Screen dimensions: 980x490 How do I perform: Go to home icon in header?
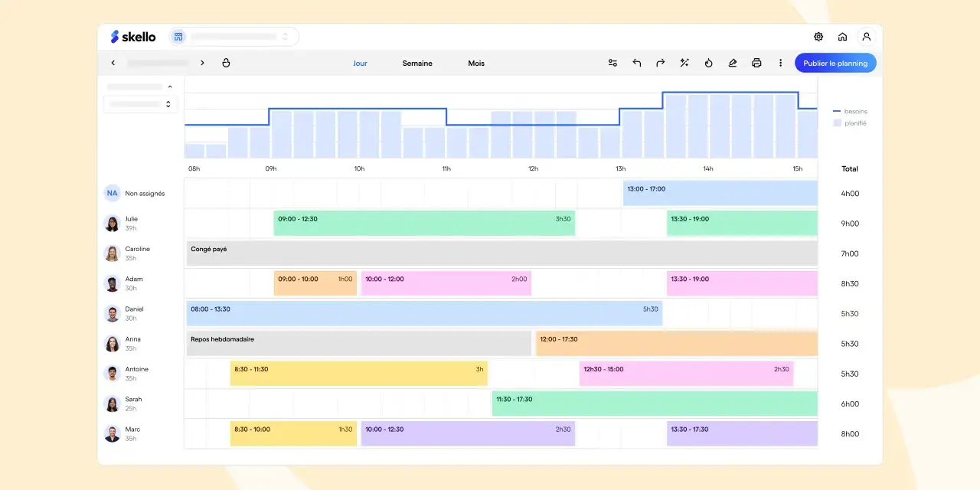842,37
